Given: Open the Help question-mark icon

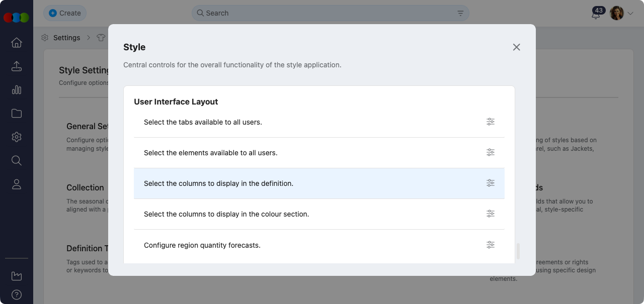Looking at the screenshot, I should (x=16, y=294).
